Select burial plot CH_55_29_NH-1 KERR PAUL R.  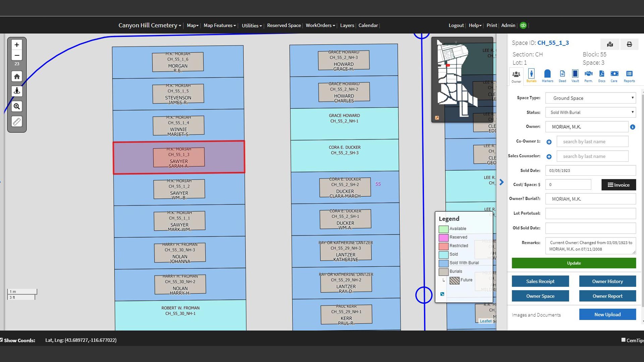tap(346, 314)
